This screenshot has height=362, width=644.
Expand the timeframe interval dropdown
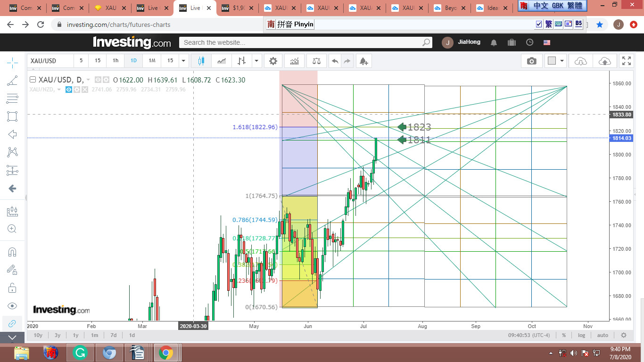coord(184,61)
